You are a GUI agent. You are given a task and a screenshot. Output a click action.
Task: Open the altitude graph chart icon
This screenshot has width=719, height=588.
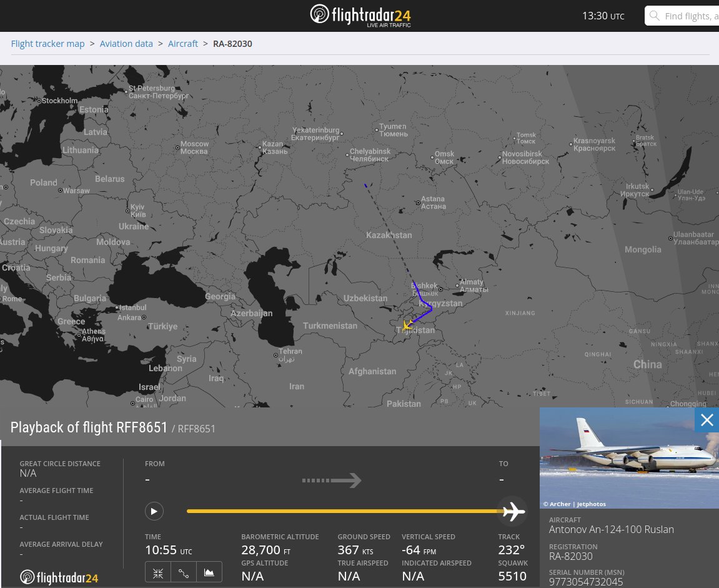[x=209, y=572]
